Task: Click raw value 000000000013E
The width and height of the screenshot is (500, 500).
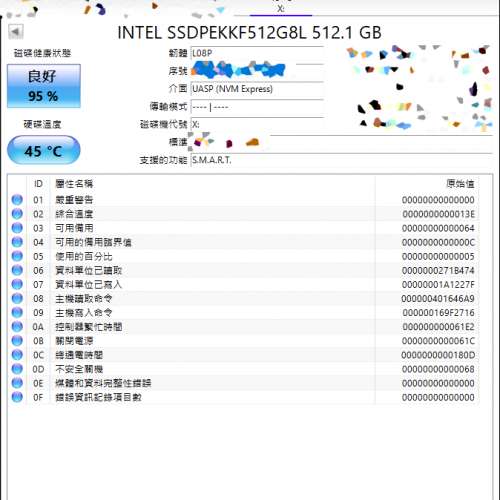Action: click(438, 214)
